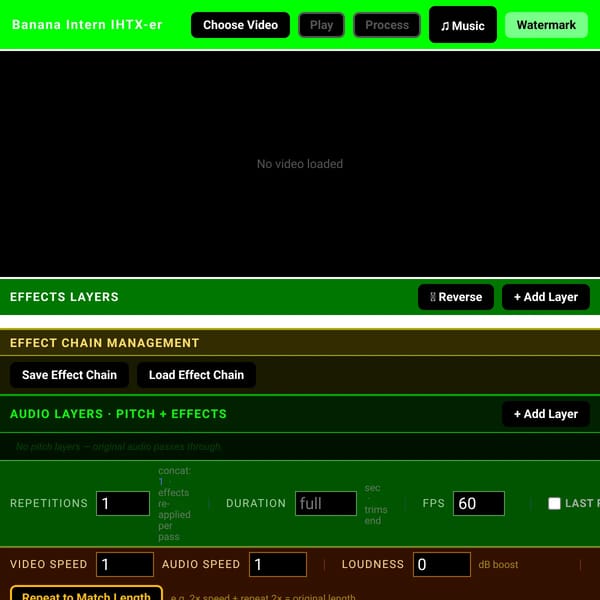Click Load Effect Chain
Viewport: 600px width, 600px height.
pyautogui.click(x=196, y=375)
